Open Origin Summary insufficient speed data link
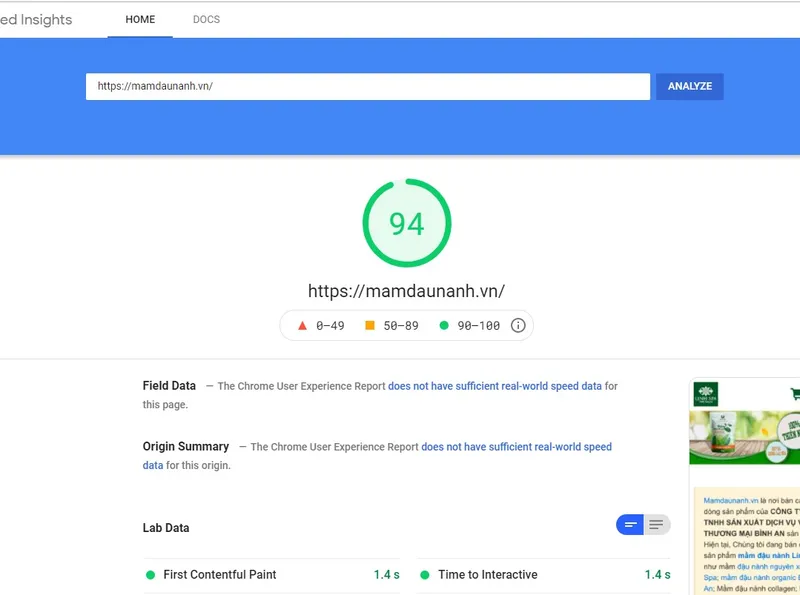This screenshot has width=800, height=595. tap(516, 447)
